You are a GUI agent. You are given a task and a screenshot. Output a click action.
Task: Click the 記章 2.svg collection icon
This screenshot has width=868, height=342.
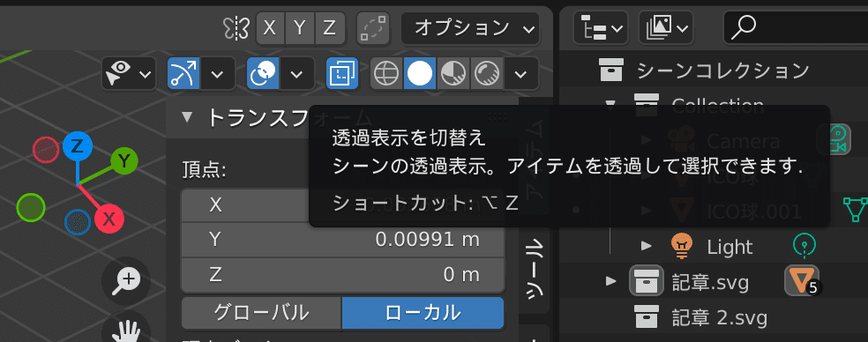(646, 317)
